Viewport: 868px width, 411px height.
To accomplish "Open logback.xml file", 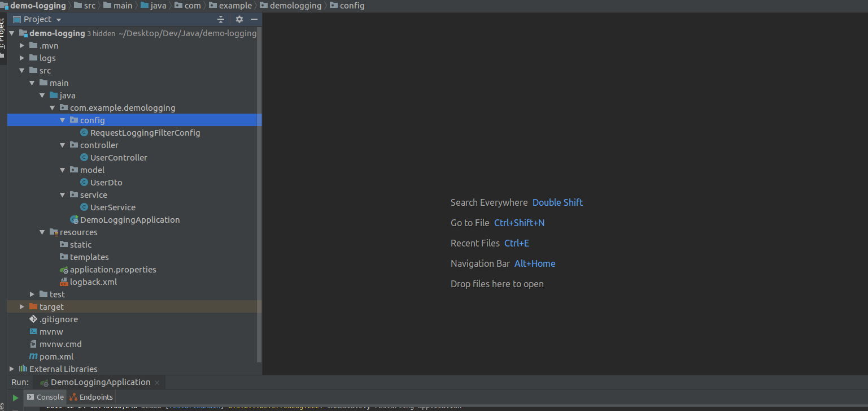I will point(93,282).
